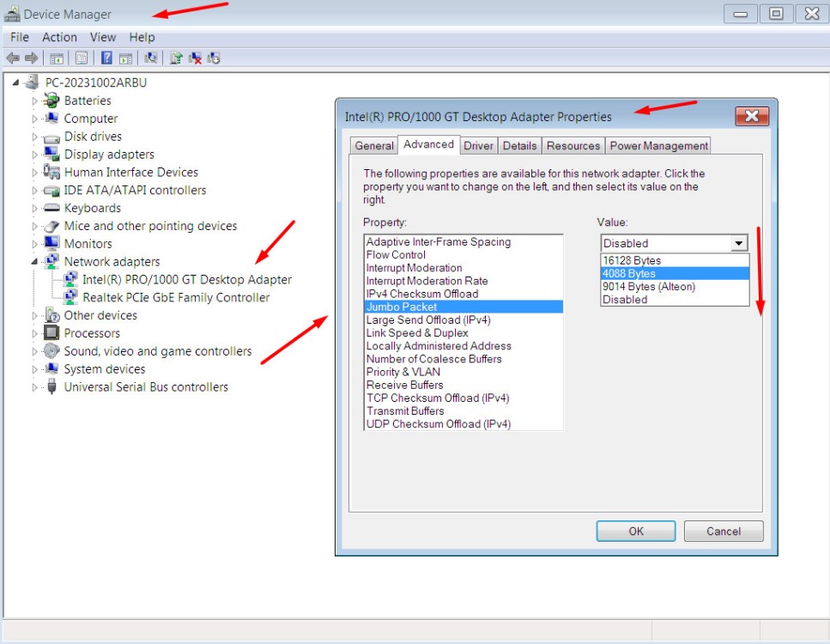Expand the Other devices node

click(x=34, y=316)
